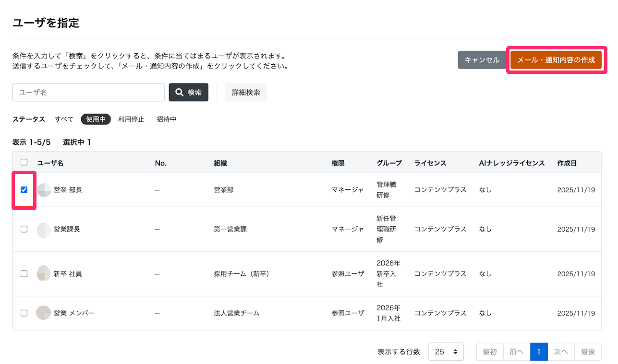Click the ユーザ名 column header
This screenshot has width=618, height=364.
pos(50,163)
